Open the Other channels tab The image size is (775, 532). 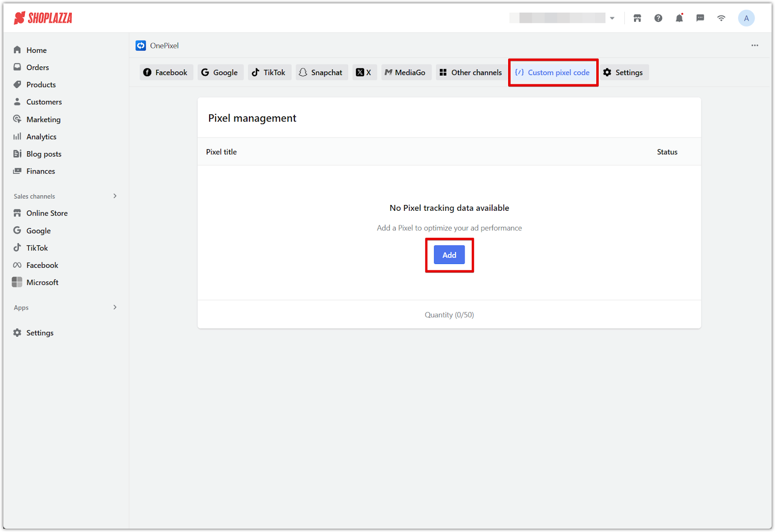point(472,72)
